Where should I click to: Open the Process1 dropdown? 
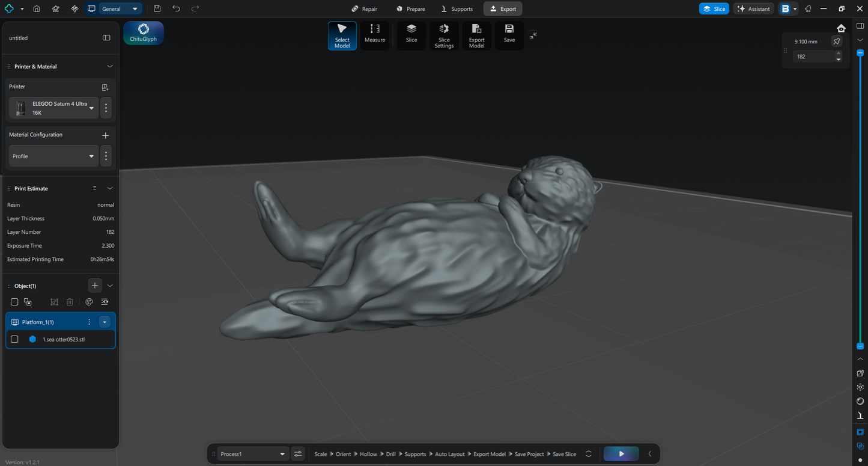click(x=252, y=454)
